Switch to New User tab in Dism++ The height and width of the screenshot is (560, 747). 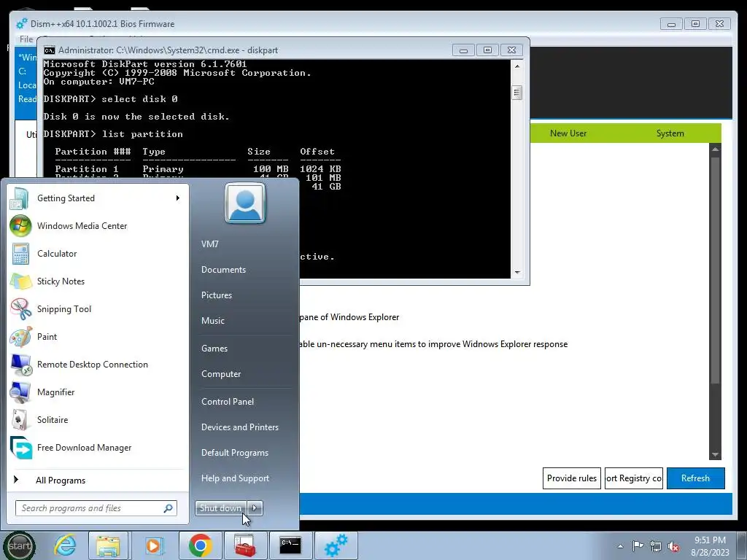click(568, 133)
